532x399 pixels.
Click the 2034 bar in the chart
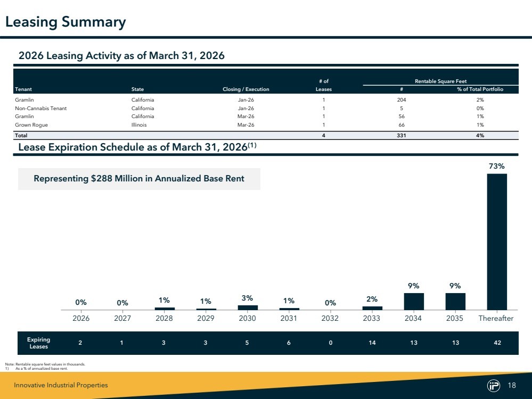(414, 301)
